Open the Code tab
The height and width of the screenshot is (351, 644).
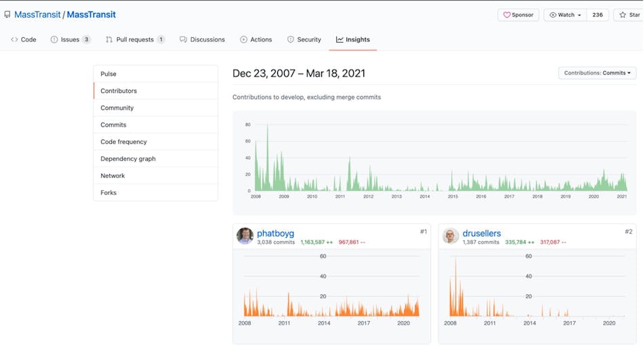coord(24,39)
